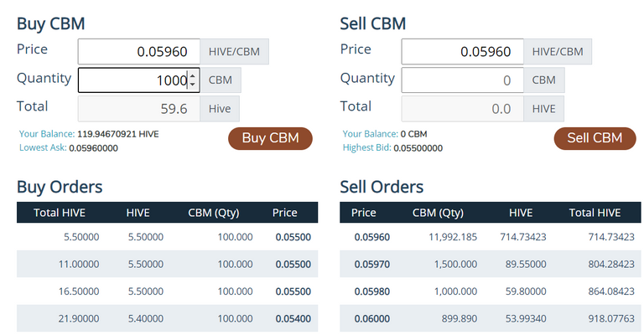Click the Buy CBM button
The image size is (644, 335).
click(x=270, y=138)
